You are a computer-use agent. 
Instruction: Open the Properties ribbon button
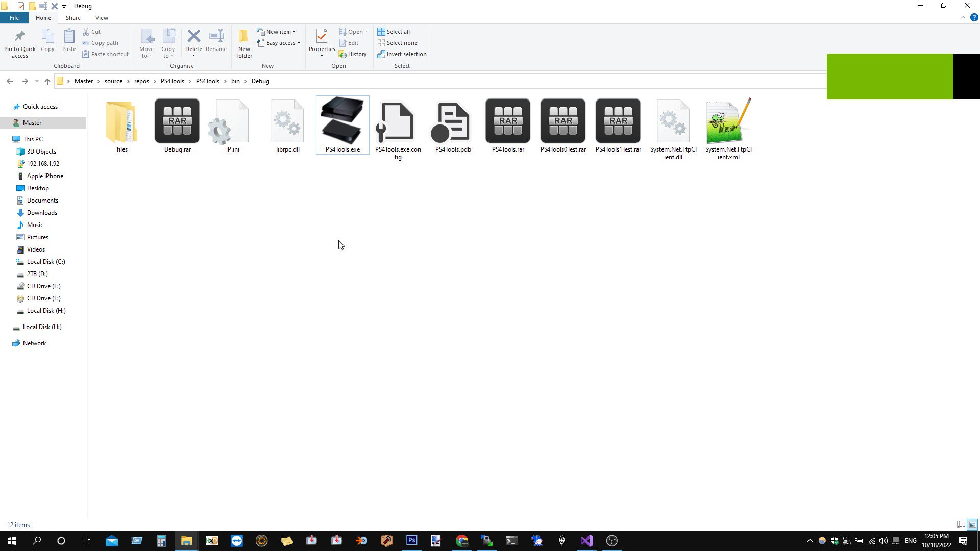[x=322, y=36]
